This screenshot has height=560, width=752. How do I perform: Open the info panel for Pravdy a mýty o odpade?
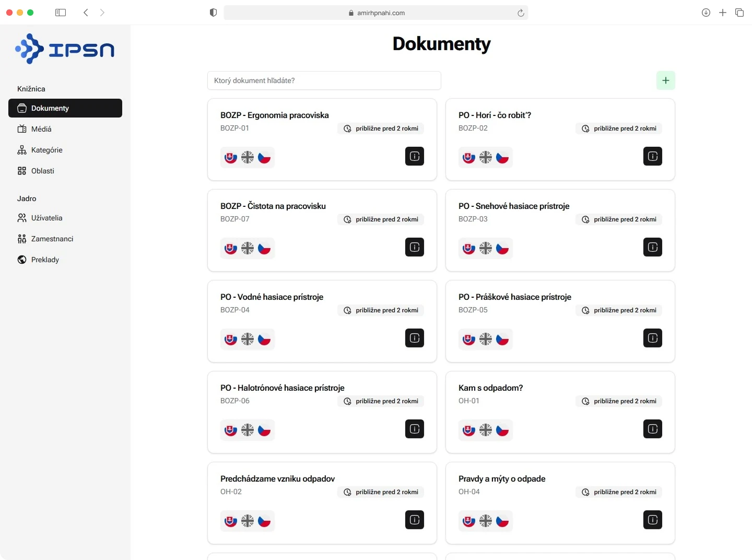pyautogui.click(x=653, y=520)
